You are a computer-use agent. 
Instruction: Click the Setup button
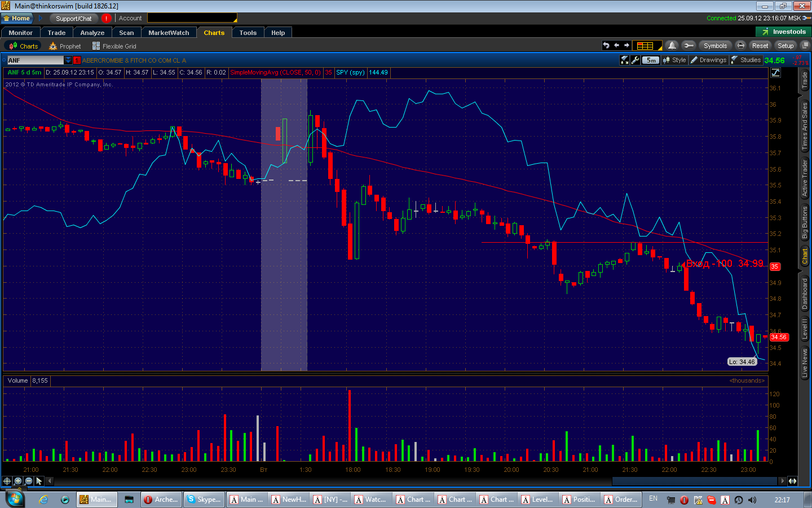pos(785,46)
